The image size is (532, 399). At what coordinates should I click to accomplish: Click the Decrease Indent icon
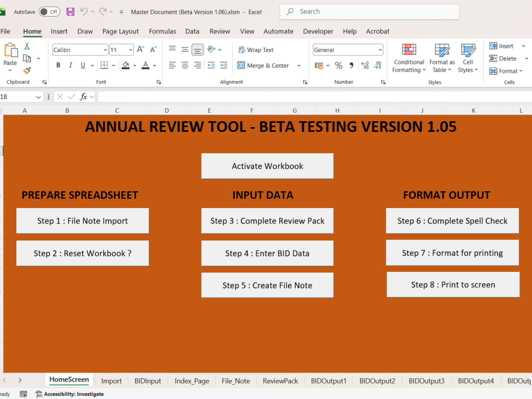coord(211,65)
